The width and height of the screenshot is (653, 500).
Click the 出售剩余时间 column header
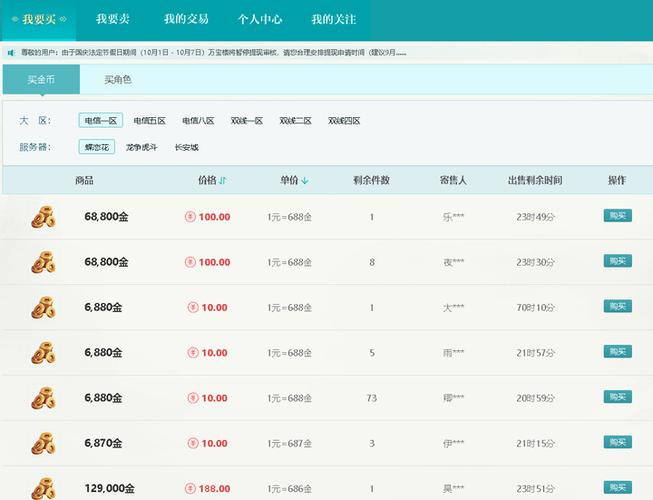point(535,180)
